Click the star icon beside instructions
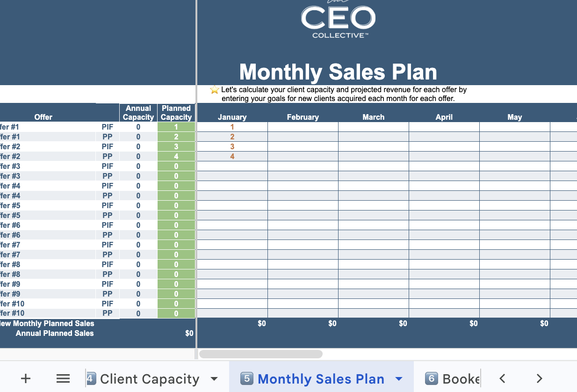 click(215, 90)
